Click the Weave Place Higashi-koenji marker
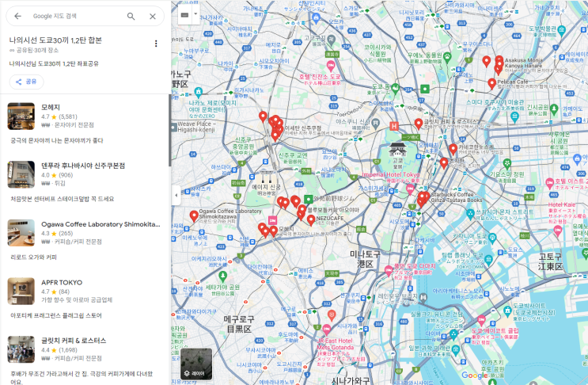Viewport: 588px width, 385px height. tap(173, 128)
